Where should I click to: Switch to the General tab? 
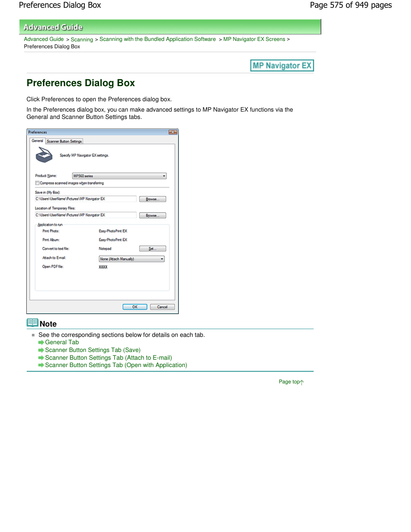[x=37, y=141]
